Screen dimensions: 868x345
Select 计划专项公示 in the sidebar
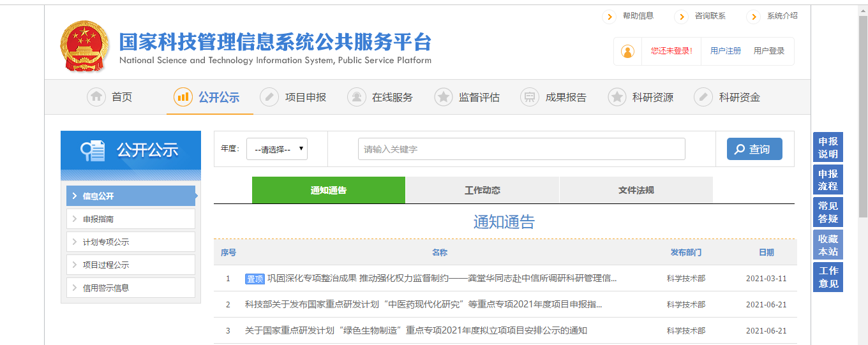[x=131, y=242]
